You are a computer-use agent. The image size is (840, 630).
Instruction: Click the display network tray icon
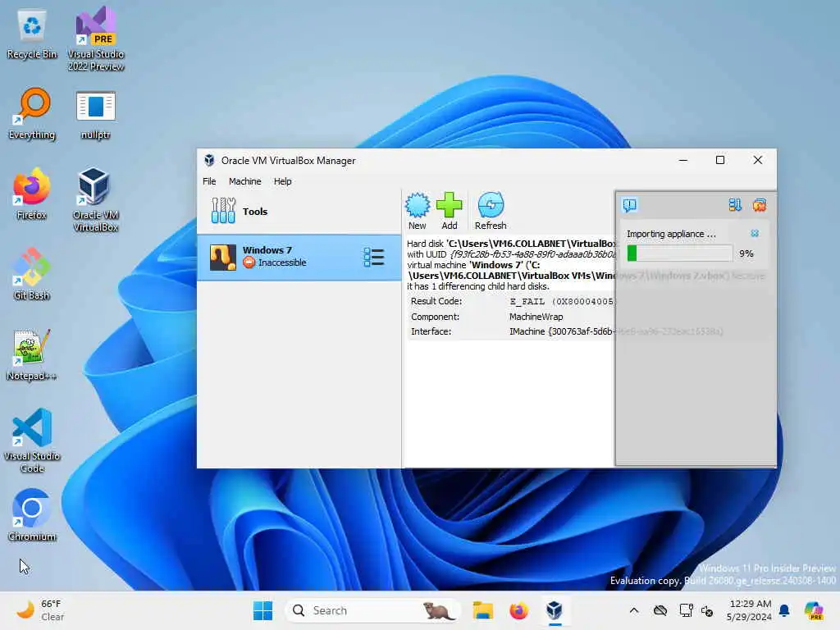(x=686, y=610)
